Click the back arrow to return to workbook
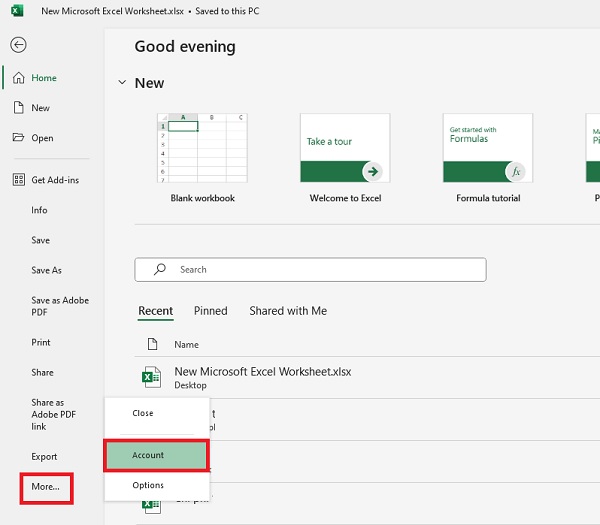 pyautogui.click(x=18, y=45)
